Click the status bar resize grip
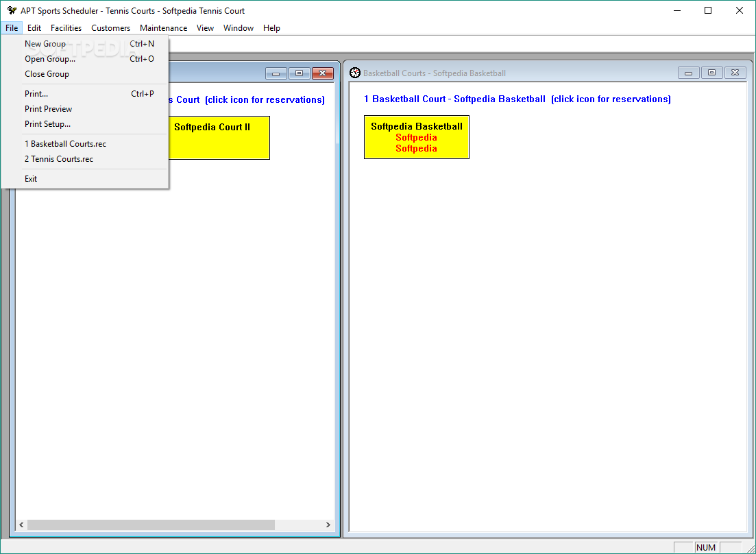The image size is (756, 554). [x=751, y=549]
